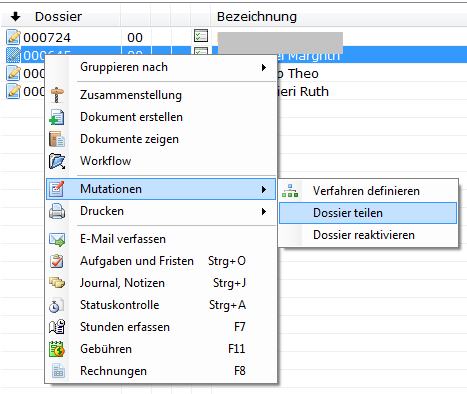
Task: Click the Aufgaben und Fristen clipboard icon
Action: pos(57,261)
